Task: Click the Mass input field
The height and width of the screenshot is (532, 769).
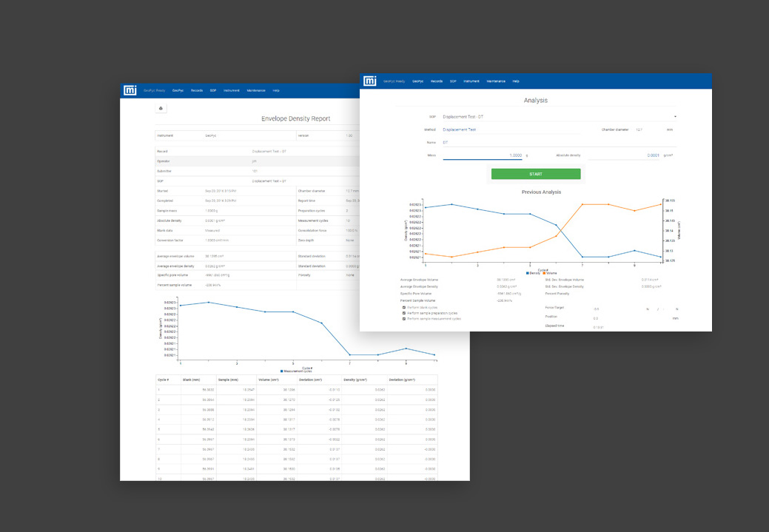Action: (483, 155)
